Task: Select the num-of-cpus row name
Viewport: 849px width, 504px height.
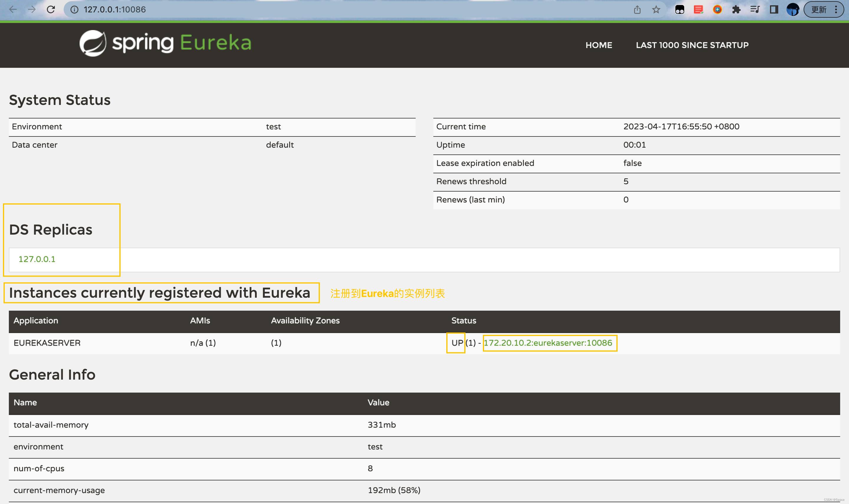Action: 39,468
